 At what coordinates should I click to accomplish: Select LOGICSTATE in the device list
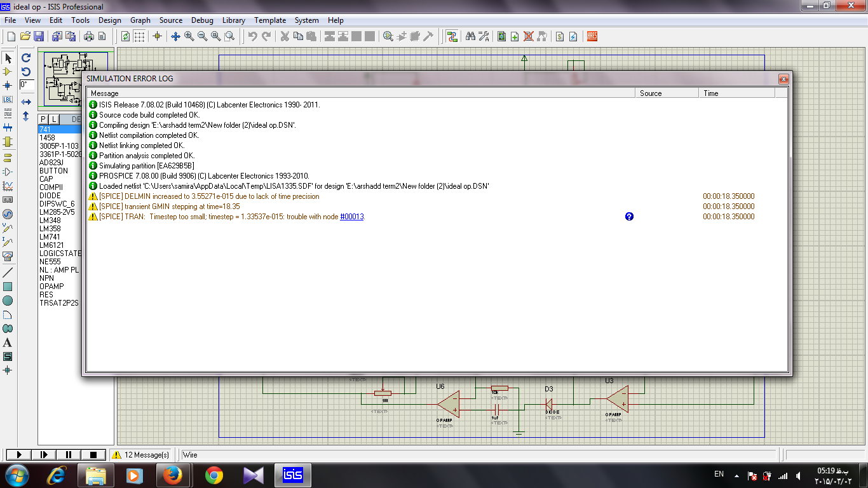coord(60,254)
